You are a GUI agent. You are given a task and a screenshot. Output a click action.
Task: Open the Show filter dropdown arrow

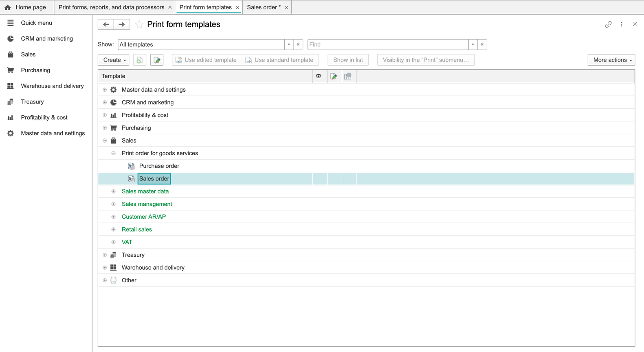289,44
